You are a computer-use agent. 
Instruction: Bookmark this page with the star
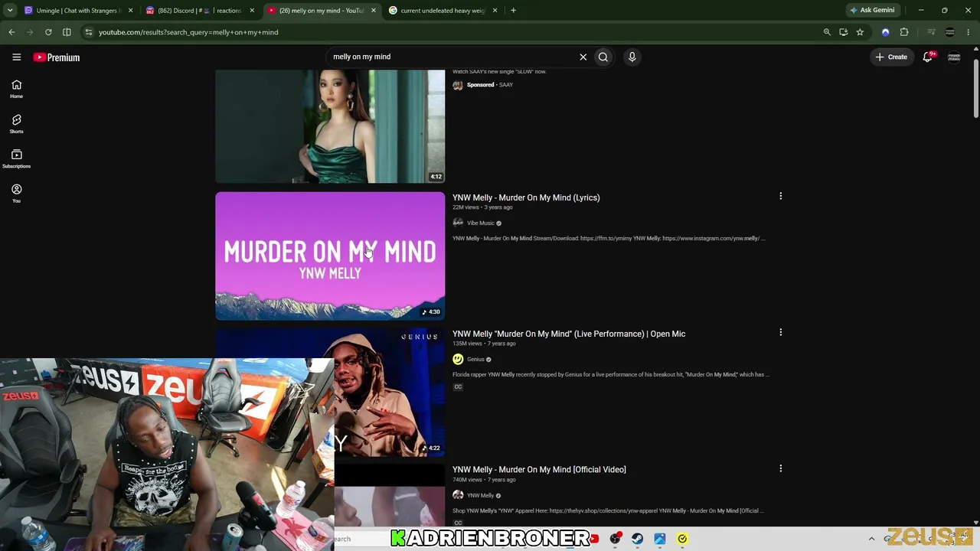[860, 32]
